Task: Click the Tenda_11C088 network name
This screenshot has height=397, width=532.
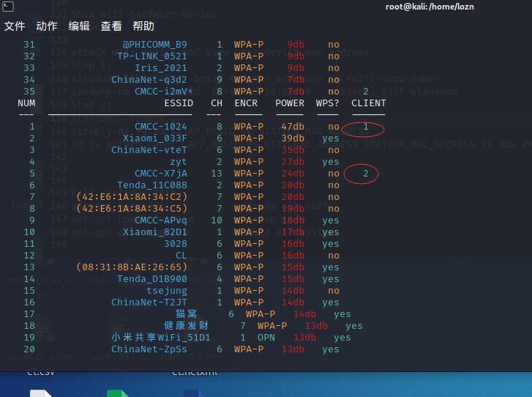Action: coord(152,185)
